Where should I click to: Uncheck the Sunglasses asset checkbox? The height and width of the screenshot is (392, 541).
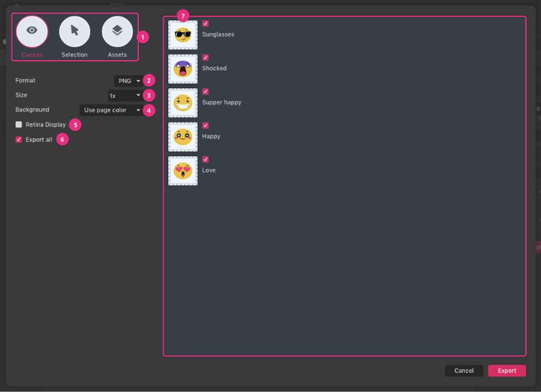click(x=206, y=23)
